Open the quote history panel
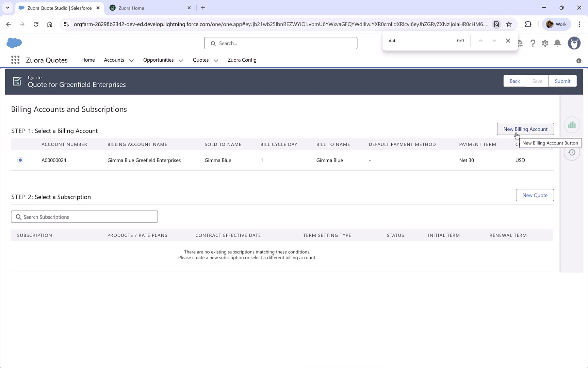 point(572,153)
